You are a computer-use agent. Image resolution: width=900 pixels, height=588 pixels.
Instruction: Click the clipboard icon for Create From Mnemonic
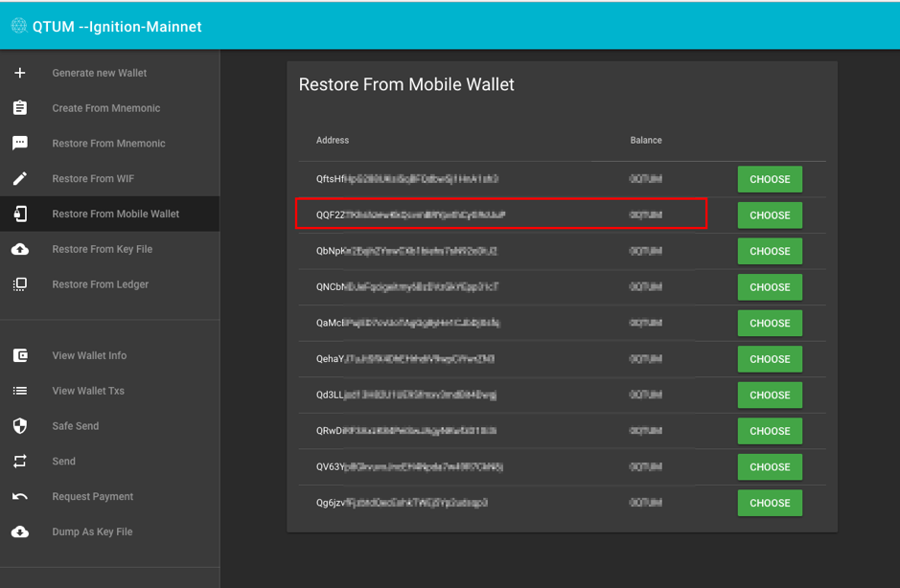(x=20, y=108)
